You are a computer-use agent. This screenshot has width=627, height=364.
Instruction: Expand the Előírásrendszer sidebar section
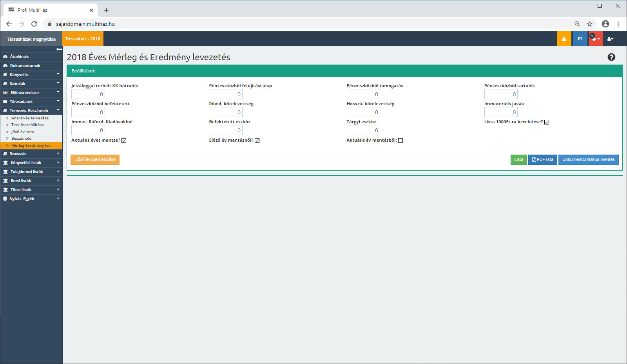point(31,92)
